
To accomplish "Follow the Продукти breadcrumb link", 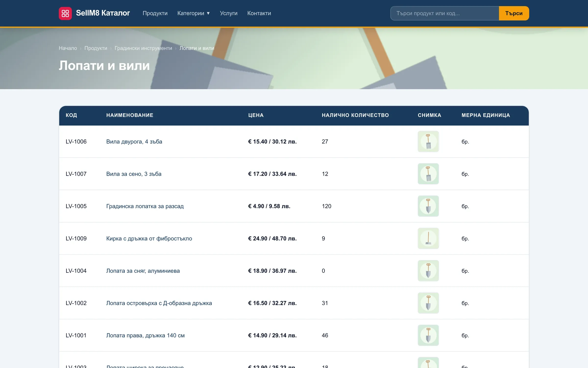I will [96, 48].
